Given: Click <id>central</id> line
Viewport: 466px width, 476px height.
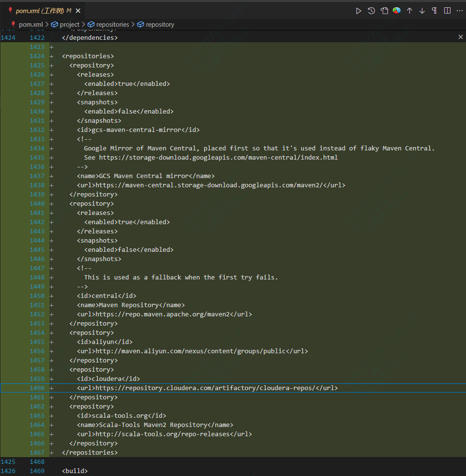Looking at the screenshot, I should click(107, 296).
